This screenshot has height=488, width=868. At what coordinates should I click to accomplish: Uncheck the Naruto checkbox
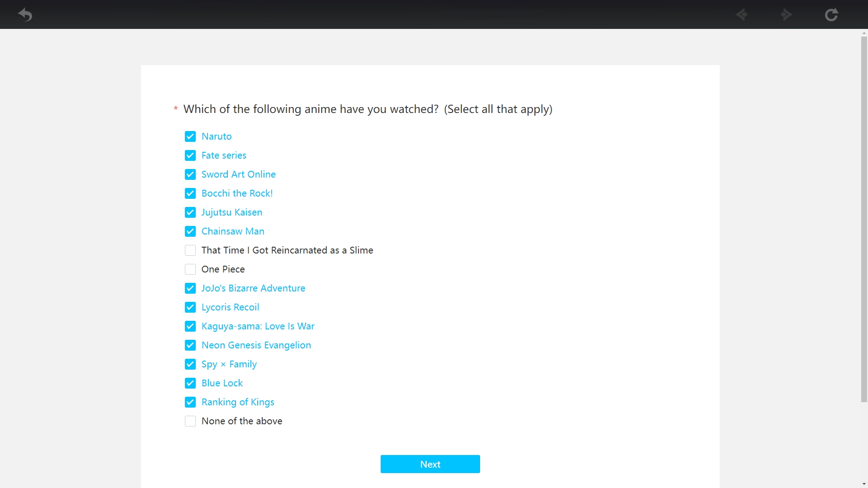[x=190, y=136]
